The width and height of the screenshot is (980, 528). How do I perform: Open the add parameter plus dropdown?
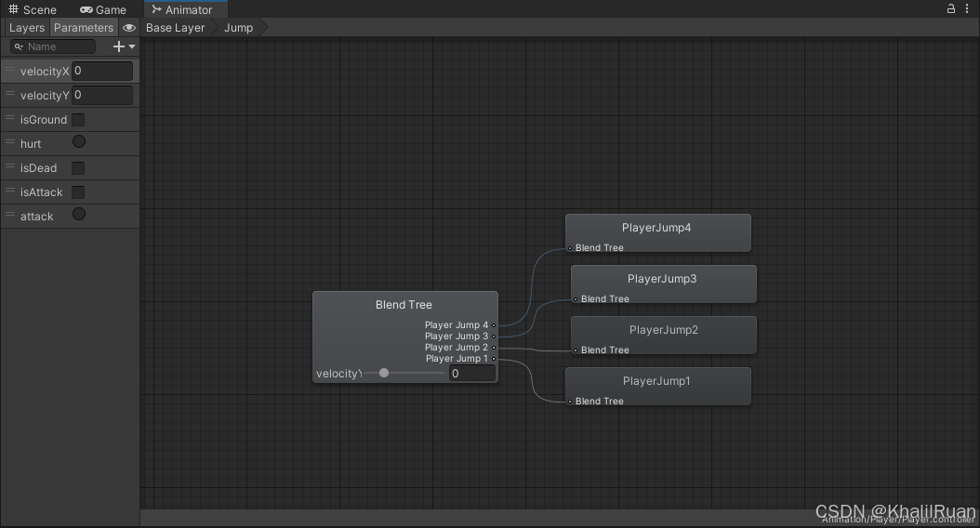click(x=124, y=46)
